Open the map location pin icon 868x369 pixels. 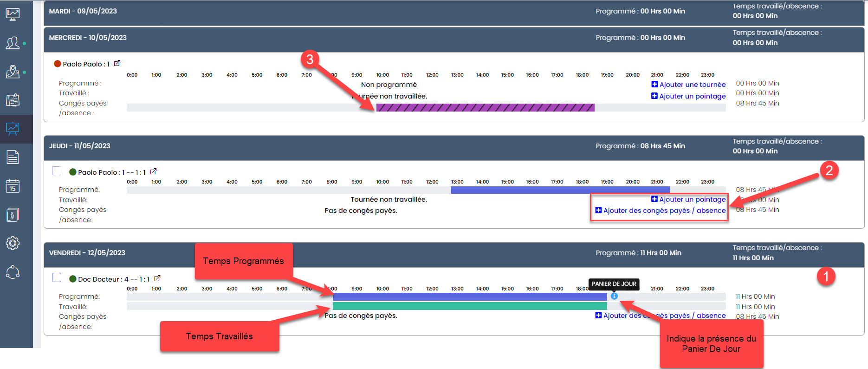click(x=13, y=72)
